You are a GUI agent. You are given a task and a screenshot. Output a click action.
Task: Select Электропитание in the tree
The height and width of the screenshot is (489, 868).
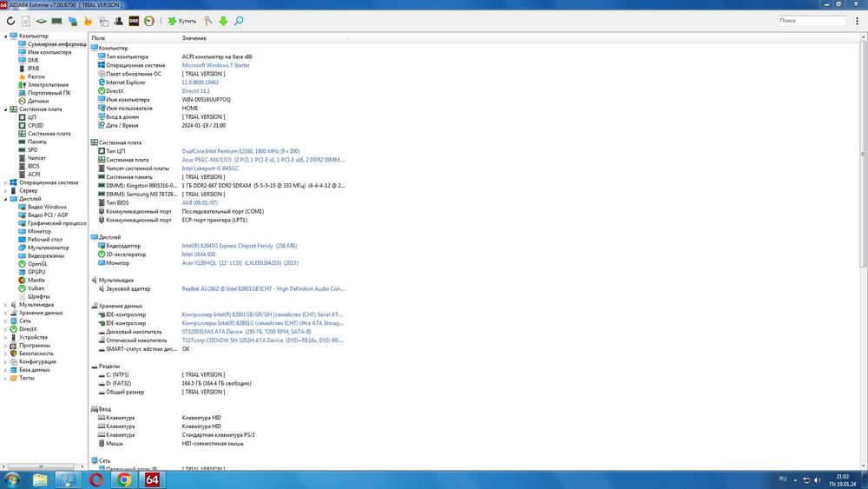pos(48,85)
